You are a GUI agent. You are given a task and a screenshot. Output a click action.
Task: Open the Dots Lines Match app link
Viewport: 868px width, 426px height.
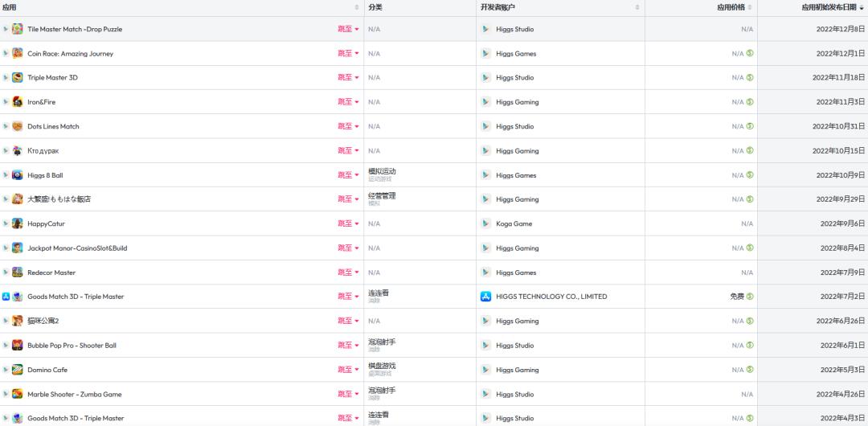[53, 127]
